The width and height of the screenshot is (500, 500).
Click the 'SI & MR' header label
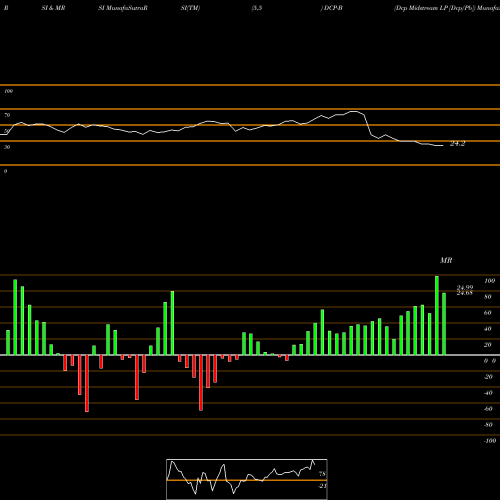point(53,8)
